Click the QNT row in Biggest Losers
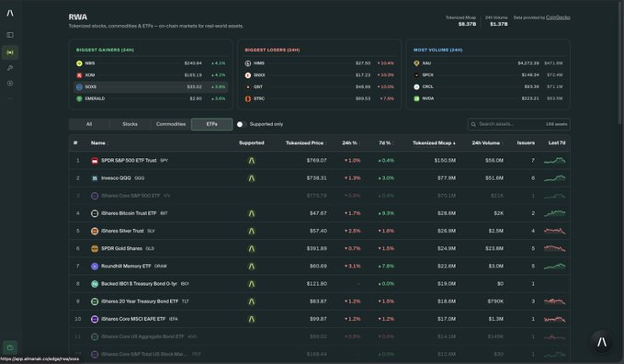The image size is (624, 364). coord(319,86)
